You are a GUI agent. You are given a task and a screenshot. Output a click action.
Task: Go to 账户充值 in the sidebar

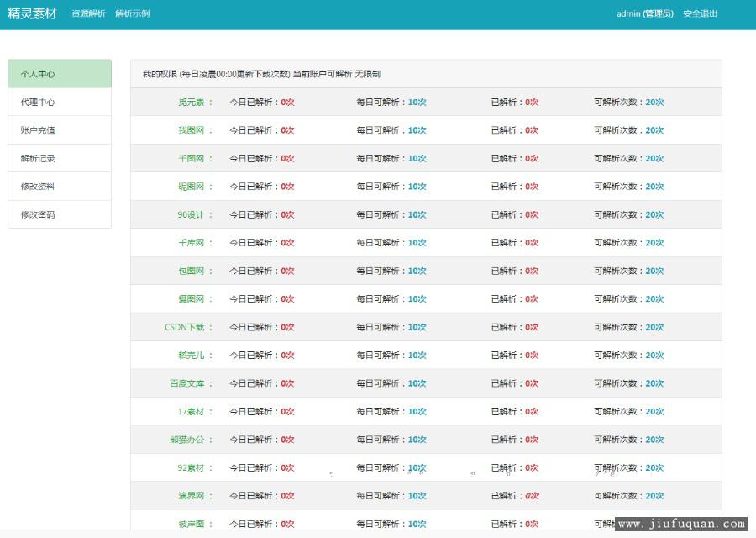pos(60,129)
